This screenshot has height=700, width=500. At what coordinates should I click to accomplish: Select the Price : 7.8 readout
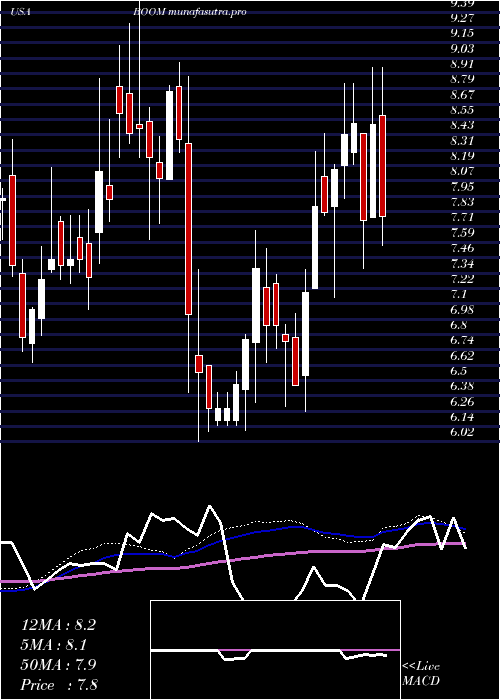pyautogui.click(x=60, y=685)
